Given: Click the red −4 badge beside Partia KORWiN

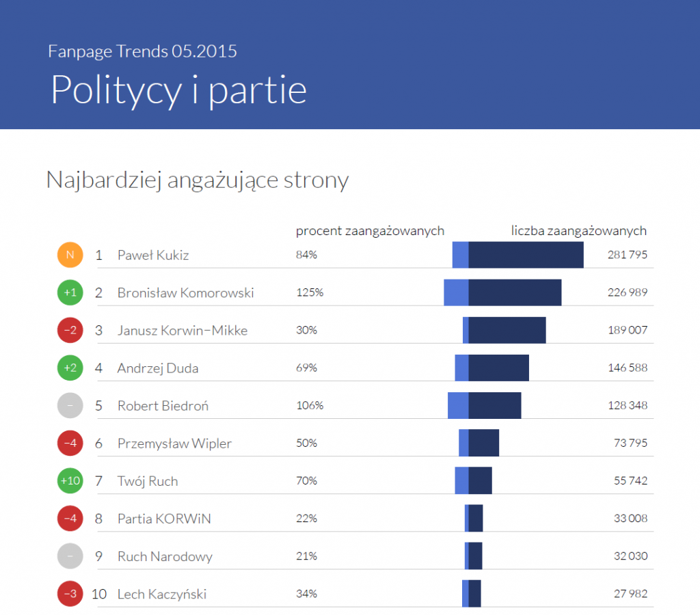Looking at the screenshot, I should 70,519.
